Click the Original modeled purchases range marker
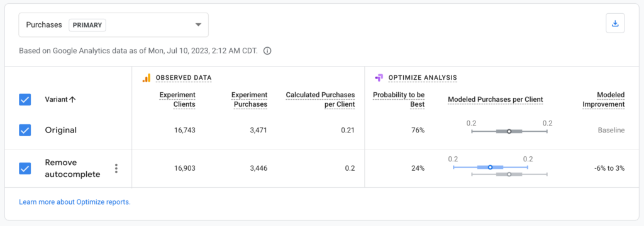 coord(509,131)
